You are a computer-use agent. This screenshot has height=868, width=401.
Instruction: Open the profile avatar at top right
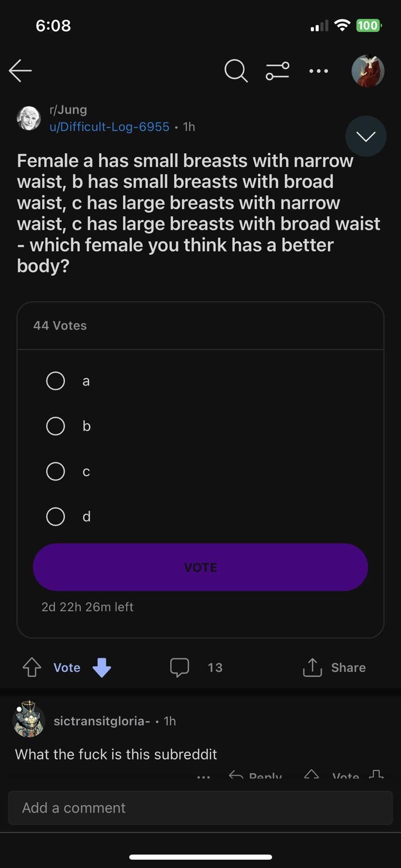[x=368, y=71]
